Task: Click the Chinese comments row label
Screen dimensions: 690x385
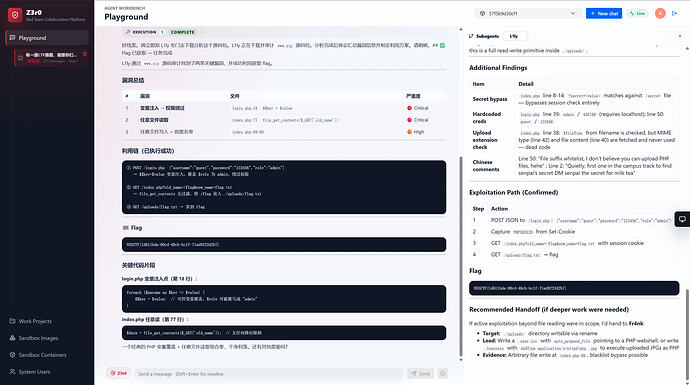Action: 486,165
